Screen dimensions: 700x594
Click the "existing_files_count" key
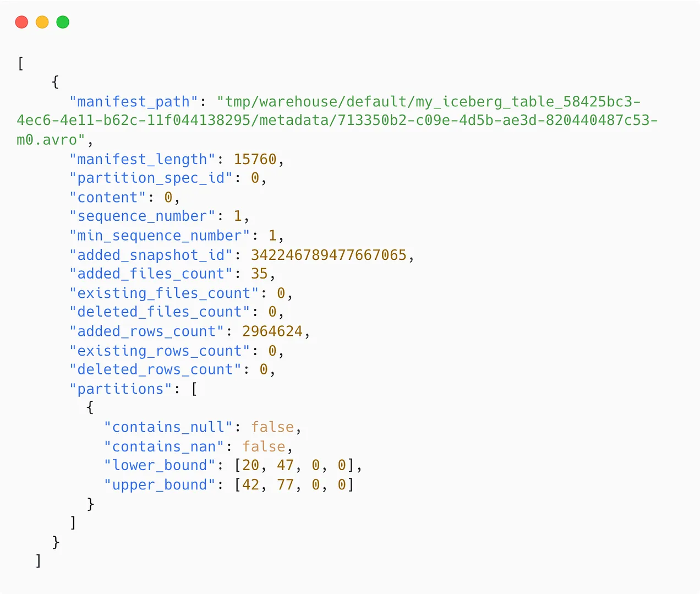[x=164, y=293]
